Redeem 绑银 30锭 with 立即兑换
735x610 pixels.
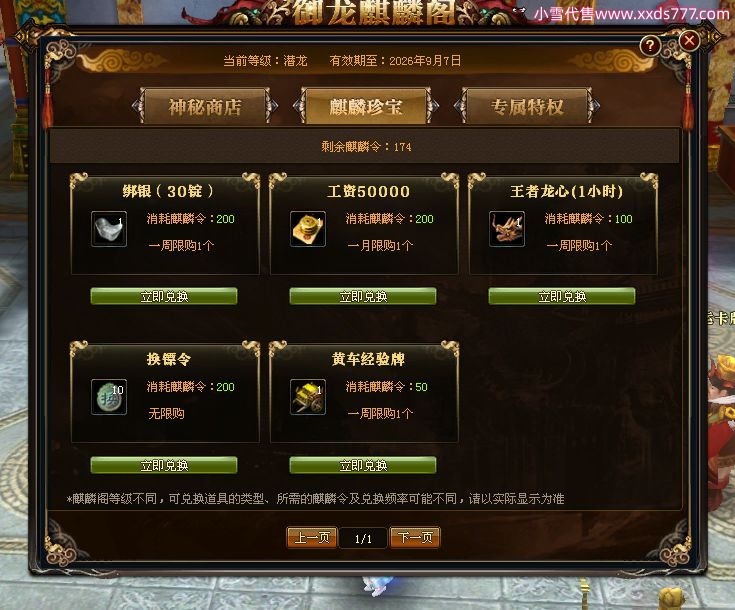click(164, 296)
